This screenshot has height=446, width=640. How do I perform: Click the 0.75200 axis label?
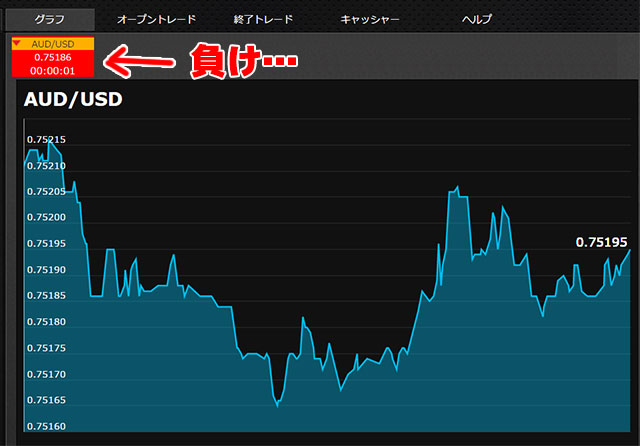46,217
